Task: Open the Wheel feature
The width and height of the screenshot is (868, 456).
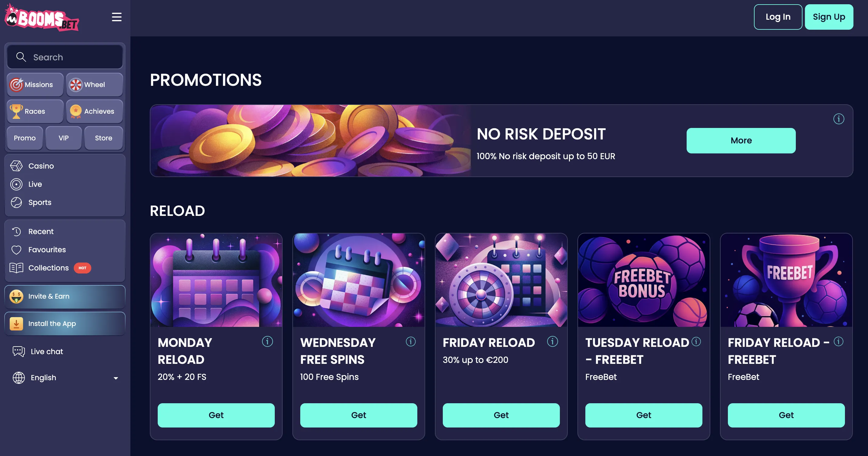Action: pyautogui.click(x=76, y=85)
